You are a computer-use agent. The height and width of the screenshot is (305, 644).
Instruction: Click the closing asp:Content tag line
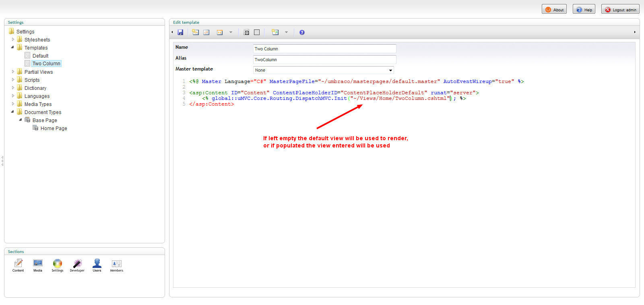point(212,104)
